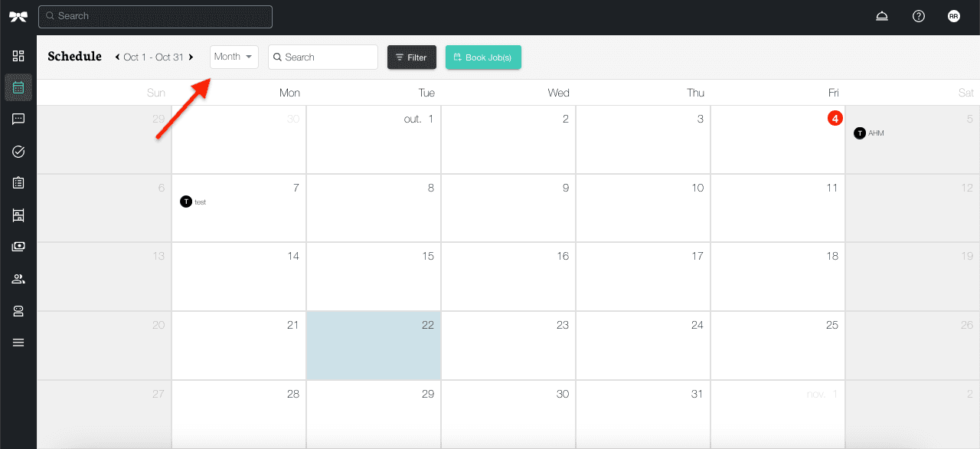Advance to next month using the right chevron

pos(191,56)
